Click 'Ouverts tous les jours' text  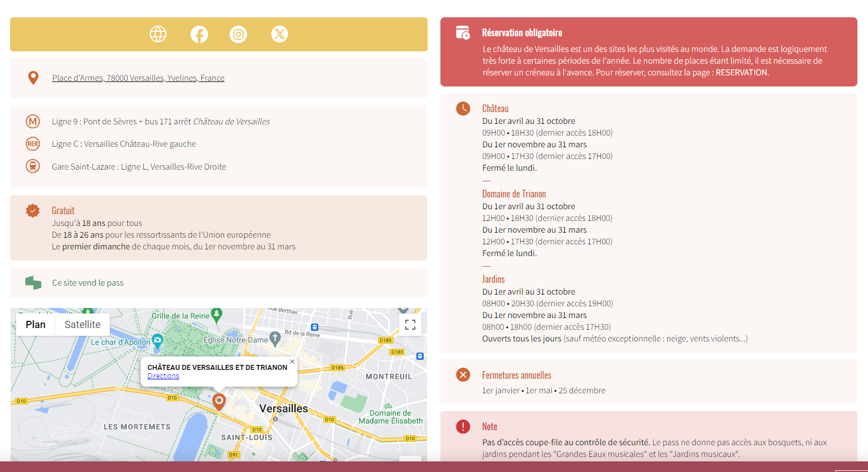click(x=522, y=339)
